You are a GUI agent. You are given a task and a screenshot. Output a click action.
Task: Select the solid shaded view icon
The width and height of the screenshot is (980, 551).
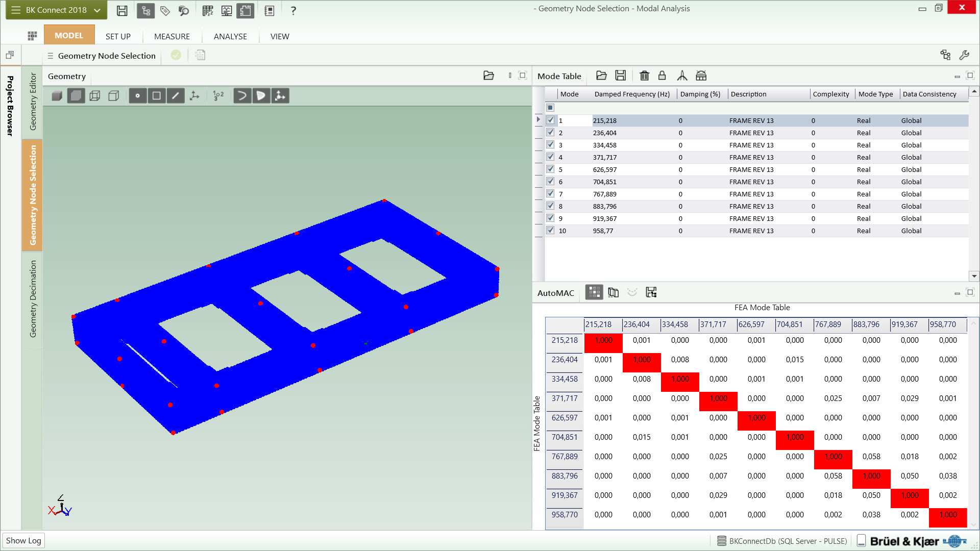click(57, 96)
